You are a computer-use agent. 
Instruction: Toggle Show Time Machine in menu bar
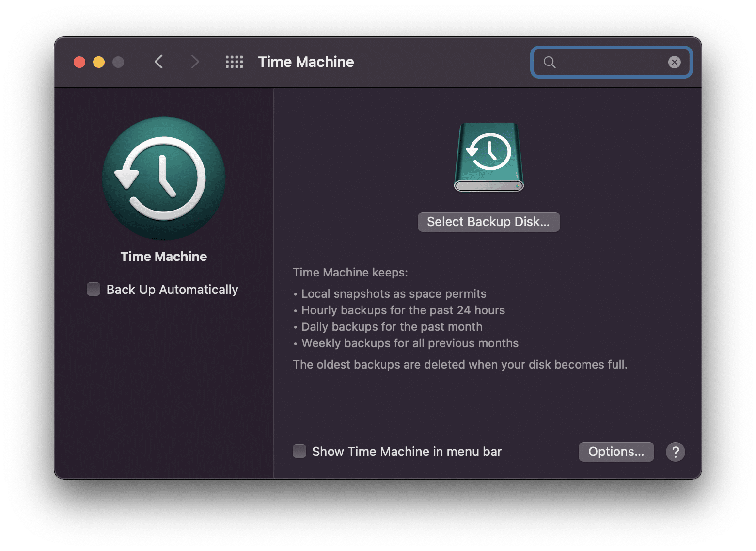(x=299, y=451)
